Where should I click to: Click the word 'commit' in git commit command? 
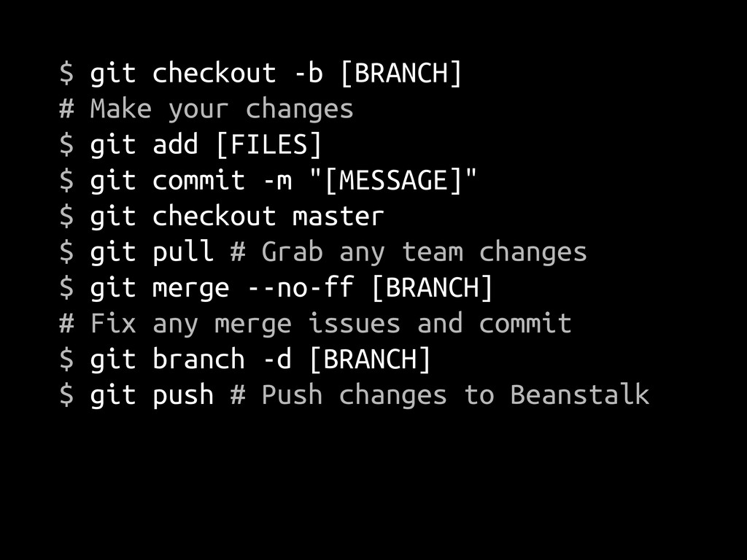pos(198,181)
